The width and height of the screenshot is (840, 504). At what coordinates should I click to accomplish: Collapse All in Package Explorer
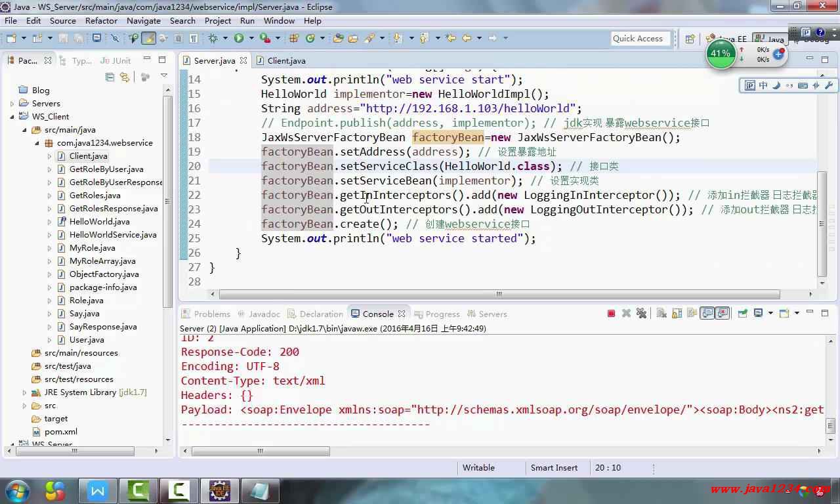point(110,77)
